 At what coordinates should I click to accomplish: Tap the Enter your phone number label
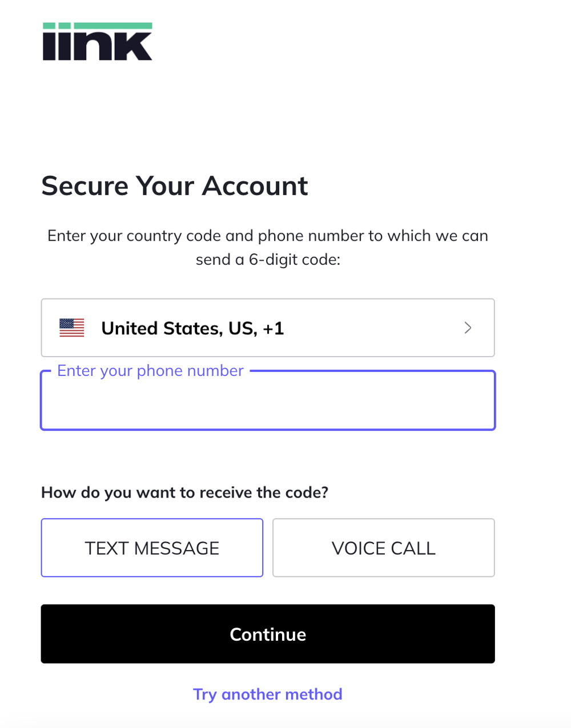tap(150, 370)
